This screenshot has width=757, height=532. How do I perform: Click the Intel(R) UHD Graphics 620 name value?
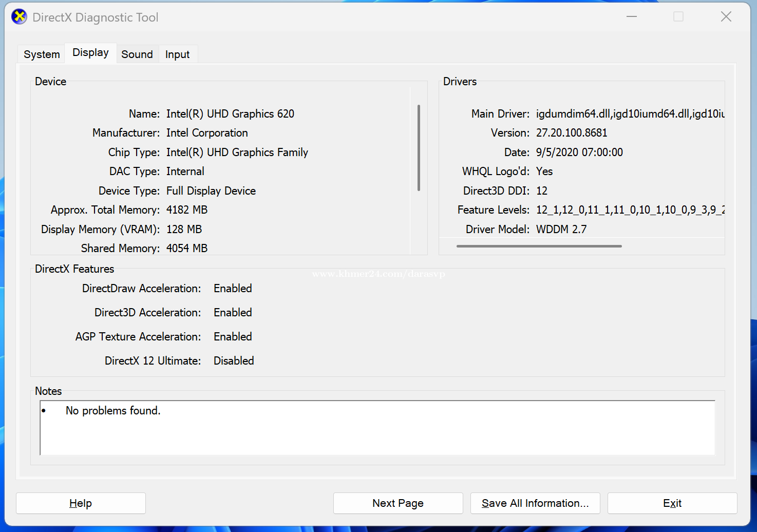(230, 114)
